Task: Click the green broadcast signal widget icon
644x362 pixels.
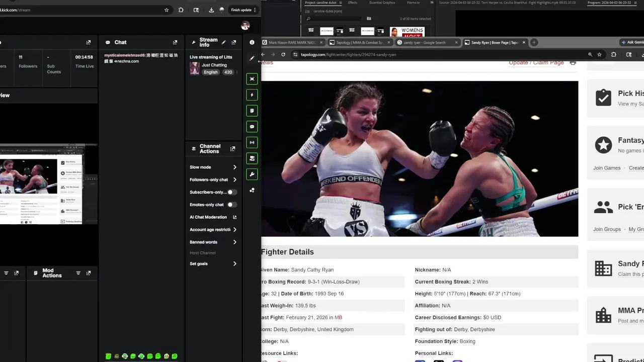Action: pyautogui.click(x=252, y=142)
